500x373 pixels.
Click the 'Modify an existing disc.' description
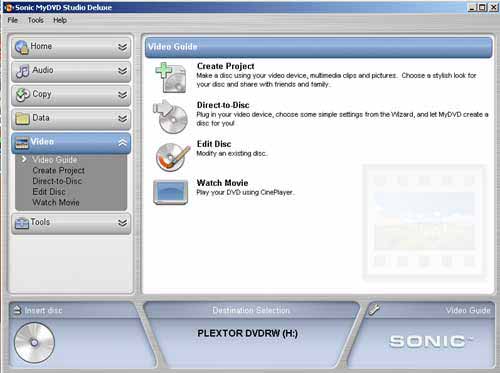(x=232, y=154)
